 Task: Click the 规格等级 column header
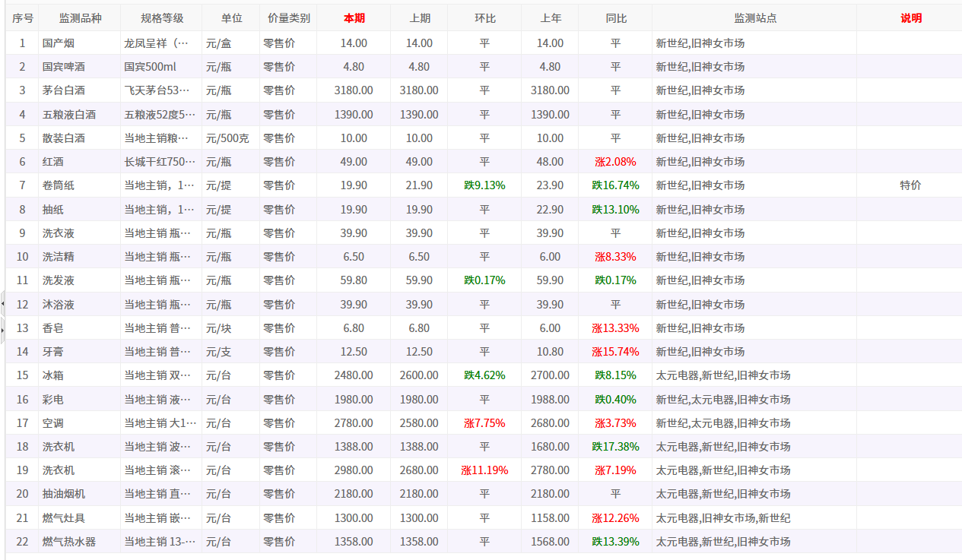coord(161,18)
